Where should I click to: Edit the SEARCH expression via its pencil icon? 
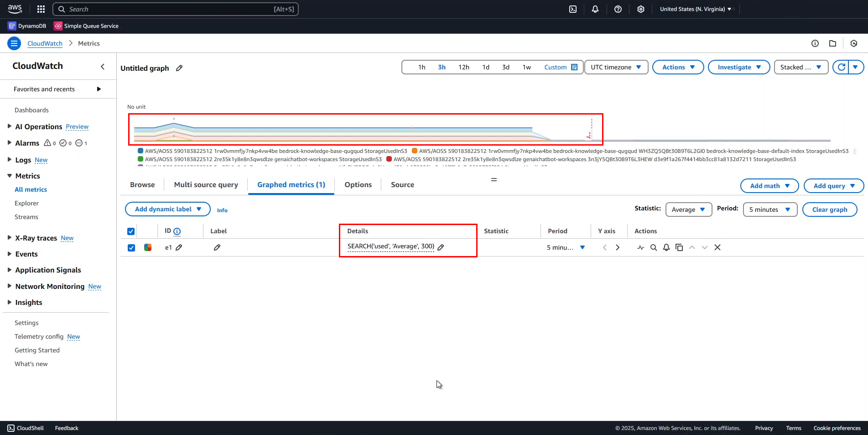(x=441, y=247)
